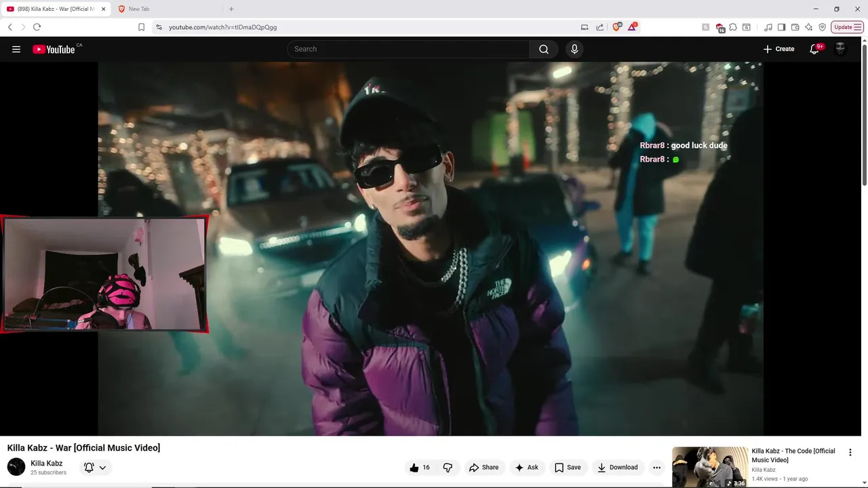Open the account avatar menu
This screenshot has height=488, width=868.
(840, 49)
